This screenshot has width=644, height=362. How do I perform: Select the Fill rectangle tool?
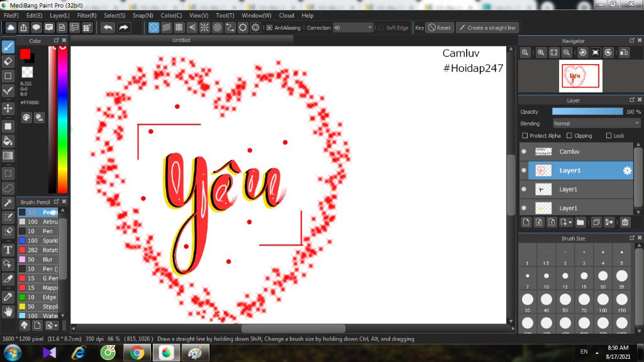coord(8,127)
